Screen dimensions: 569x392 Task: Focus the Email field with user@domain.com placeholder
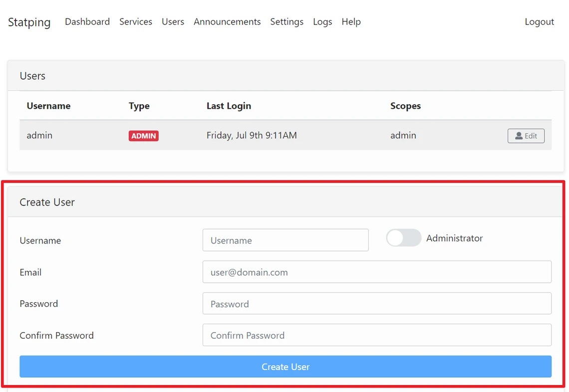point(377,272)
